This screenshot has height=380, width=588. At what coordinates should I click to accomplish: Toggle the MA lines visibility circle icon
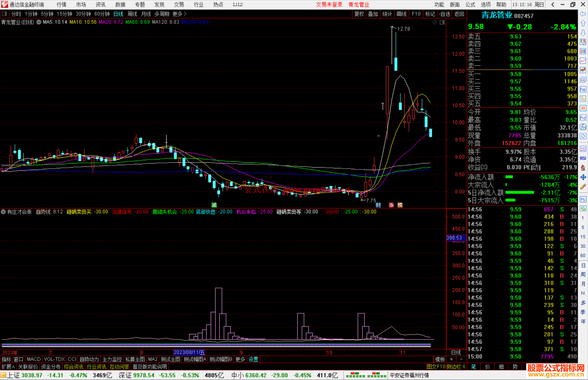39,22
